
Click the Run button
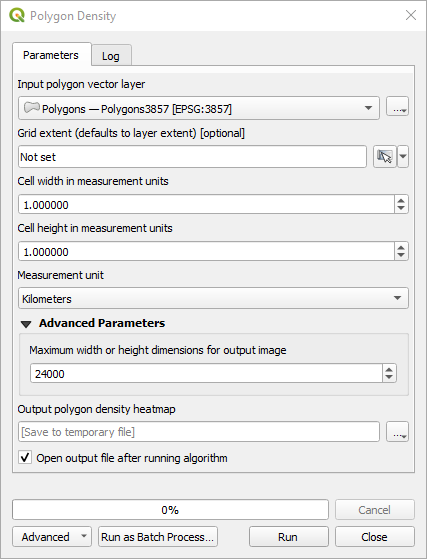pos(288,537)
